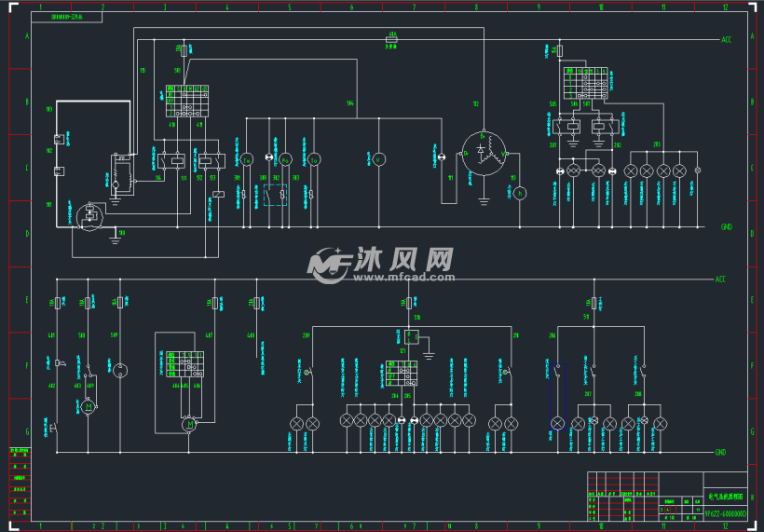Select wire number label 407
The height and width of the screenshot is (532, 764).
click(209, 335)
